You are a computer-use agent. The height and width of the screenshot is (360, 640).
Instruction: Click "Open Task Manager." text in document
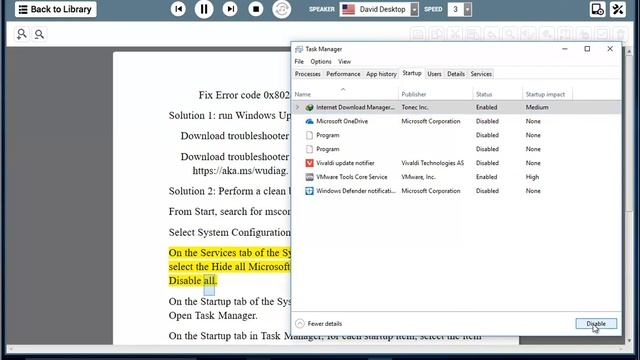coord(213,316)
